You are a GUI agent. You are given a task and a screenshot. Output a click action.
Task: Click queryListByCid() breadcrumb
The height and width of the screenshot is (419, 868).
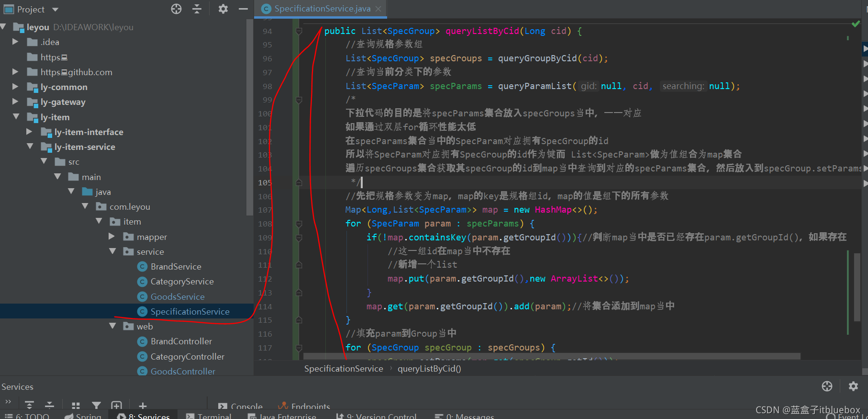coord(429,368)
